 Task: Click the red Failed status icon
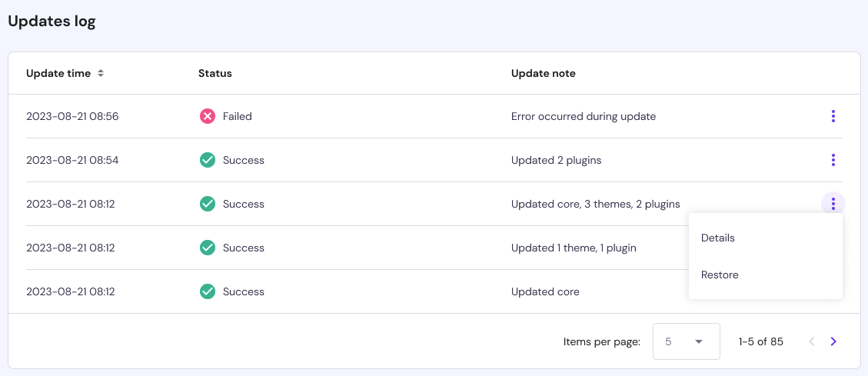[207, 117]
